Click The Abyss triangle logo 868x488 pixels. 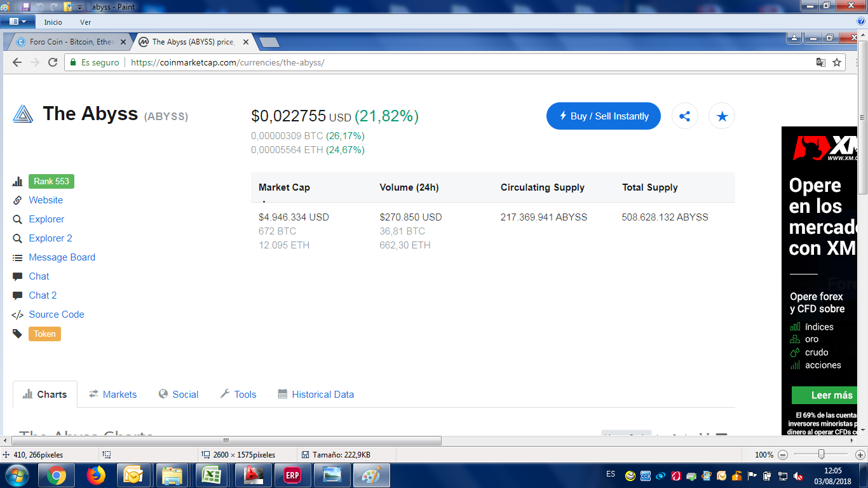coord(23,114)
